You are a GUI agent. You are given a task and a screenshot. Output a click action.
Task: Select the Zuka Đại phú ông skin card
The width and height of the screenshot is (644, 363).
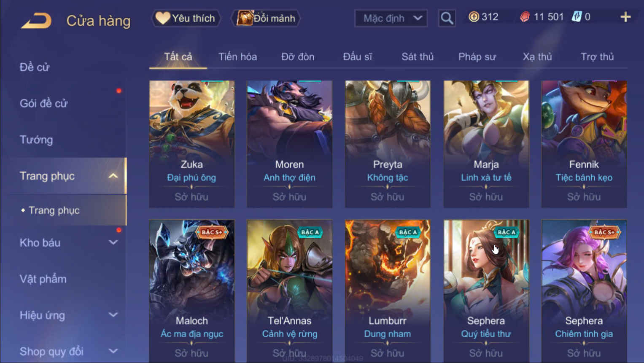pos(191,144)
